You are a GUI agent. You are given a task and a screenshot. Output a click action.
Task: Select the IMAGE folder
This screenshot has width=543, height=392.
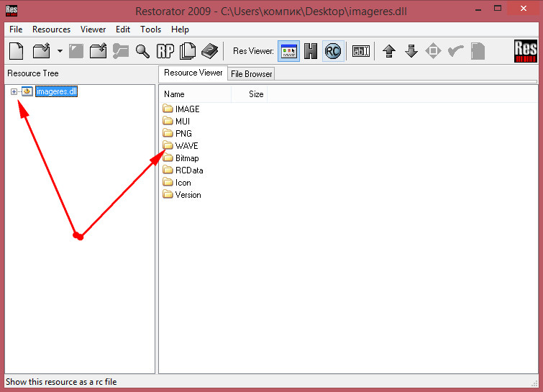(x=187, y=109)
